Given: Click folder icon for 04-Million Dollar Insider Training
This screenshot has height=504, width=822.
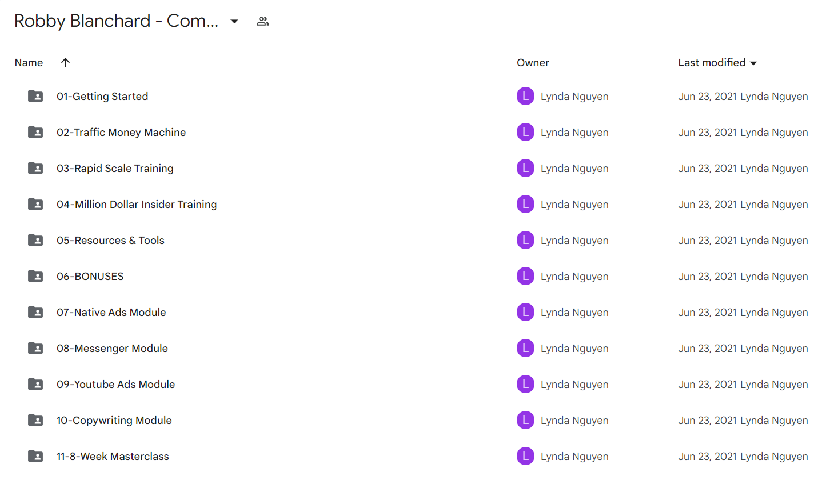Looking at the screenshot, I should click(x=35, y=204).
